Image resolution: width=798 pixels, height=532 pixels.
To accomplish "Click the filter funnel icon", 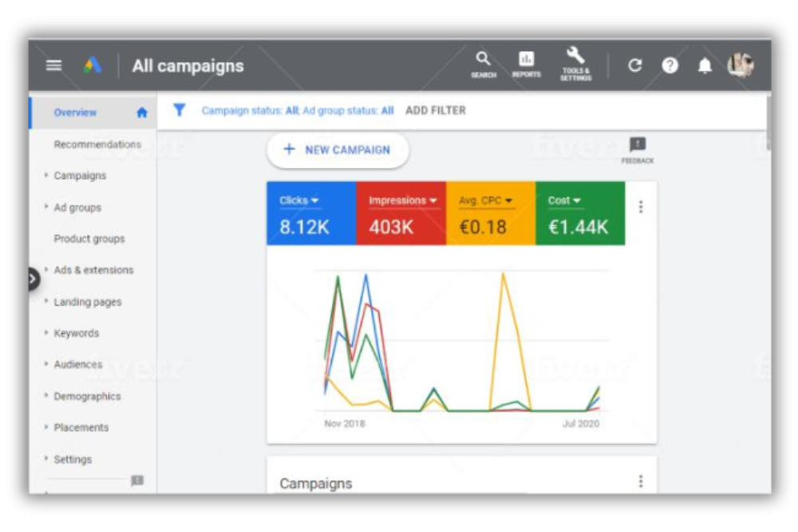I will click(180, 111).
